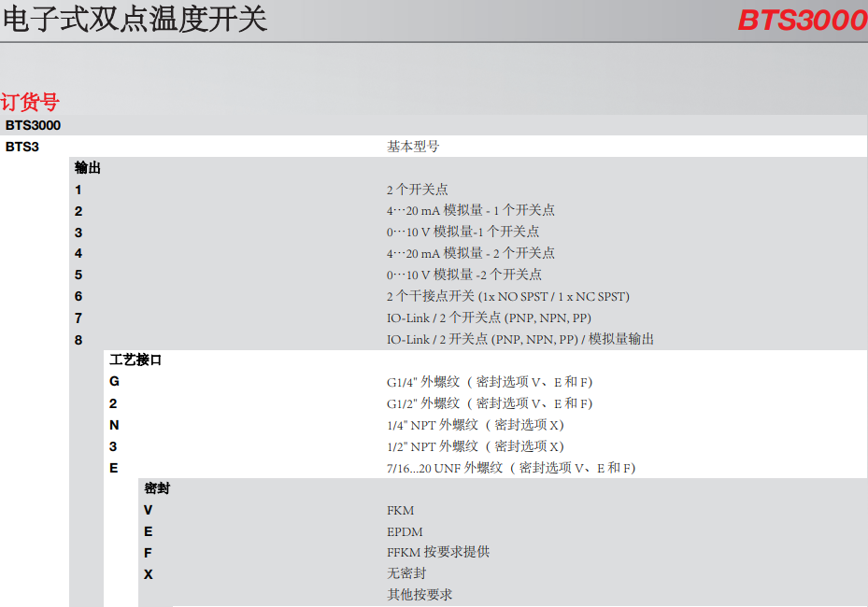Click the FFKM 按要求提供 description

click(x=438, y=552)
